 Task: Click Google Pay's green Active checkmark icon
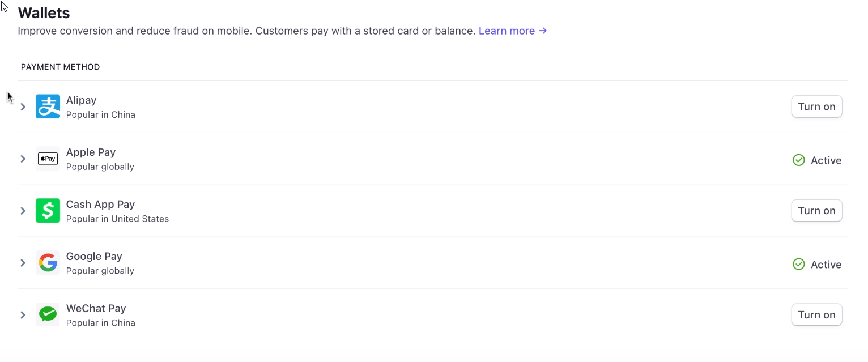pos(799,265)
